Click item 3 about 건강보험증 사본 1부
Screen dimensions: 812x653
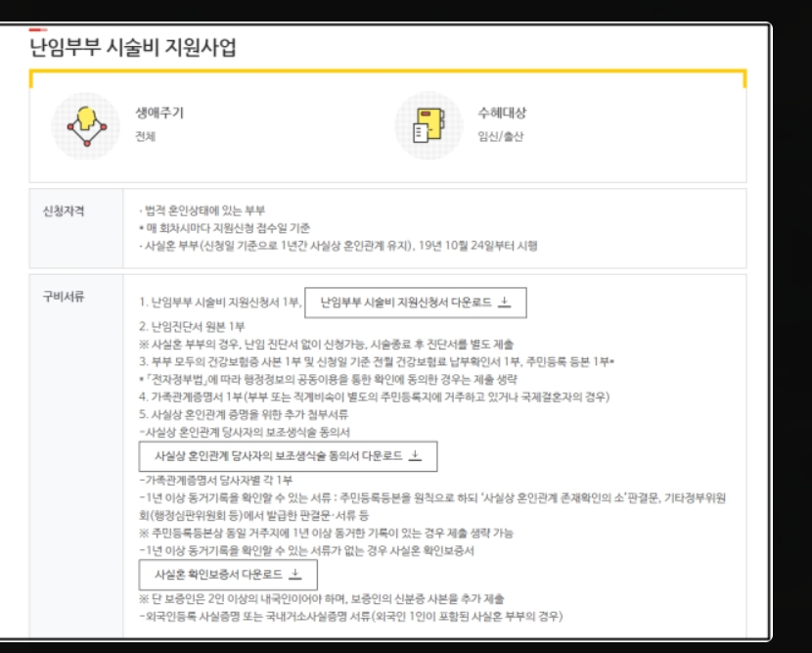[377, 361]
